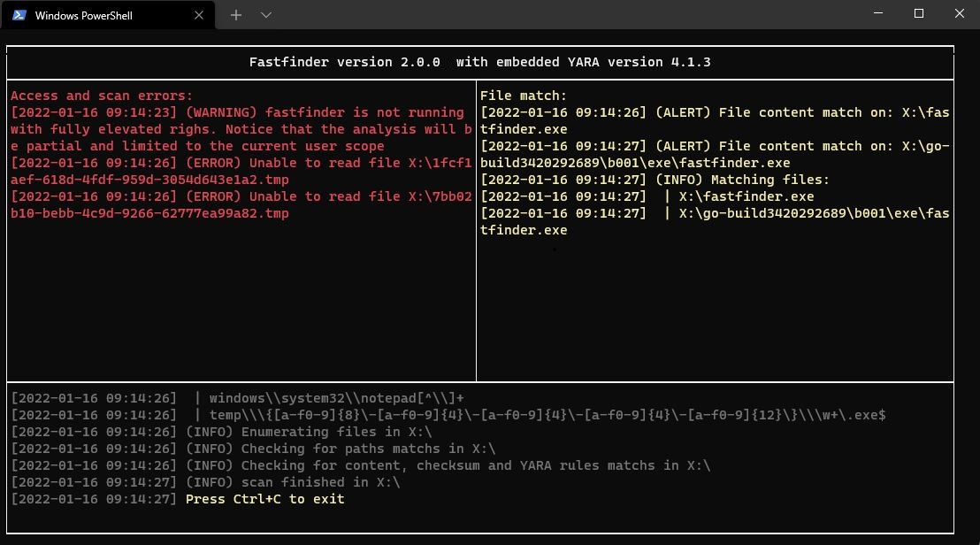Image resolution: width=980 pixels, height=545 pixels.
Task: Open the tab options dropdown chevron
Action: click(264, 14)
